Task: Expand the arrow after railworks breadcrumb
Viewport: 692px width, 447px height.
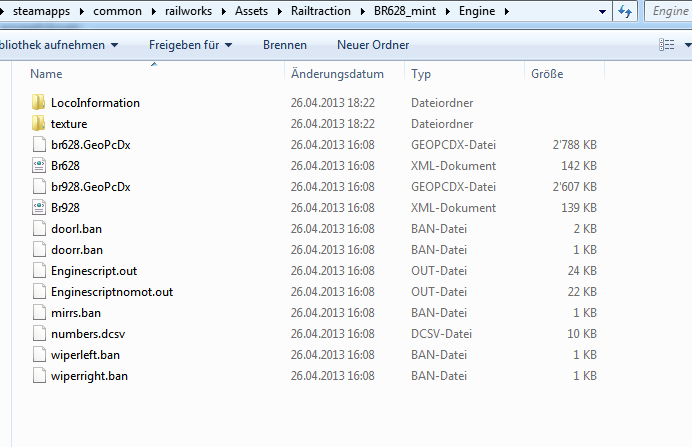Action: coord(224,11)
